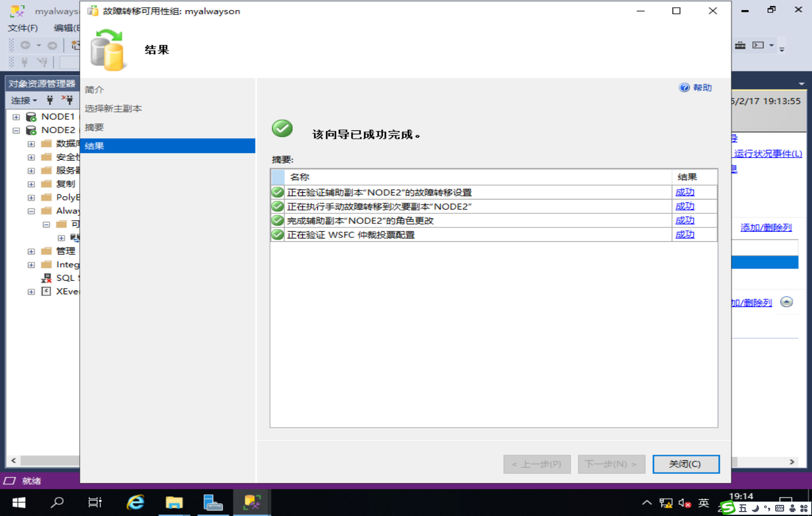Screen dimensions: 812x516
Task: Click the blue help icon in the wizard
Action: point(684,87)
